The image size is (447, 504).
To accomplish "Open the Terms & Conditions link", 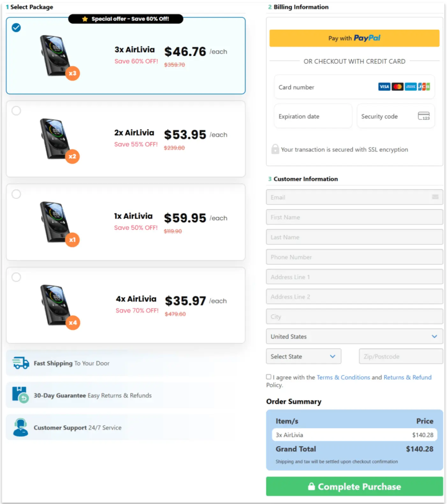I will tap(343, 377).
